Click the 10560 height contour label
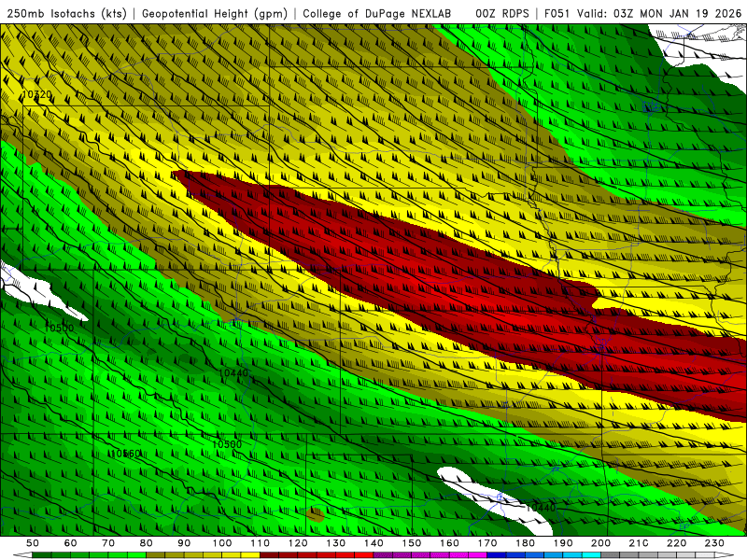Image resolution: width=747 pixels, height=560 pixels. click(x=126, y=454)
